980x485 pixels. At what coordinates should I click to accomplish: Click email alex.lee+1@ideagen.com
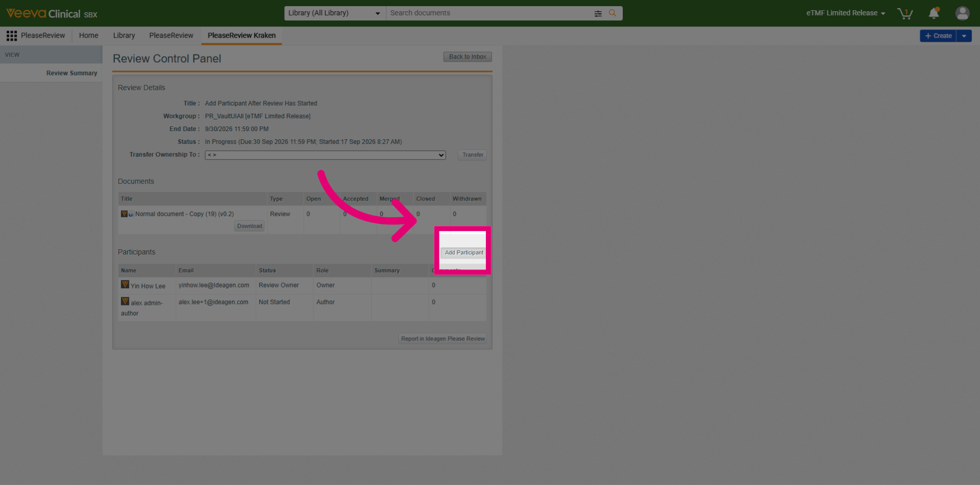pos(213,302)
